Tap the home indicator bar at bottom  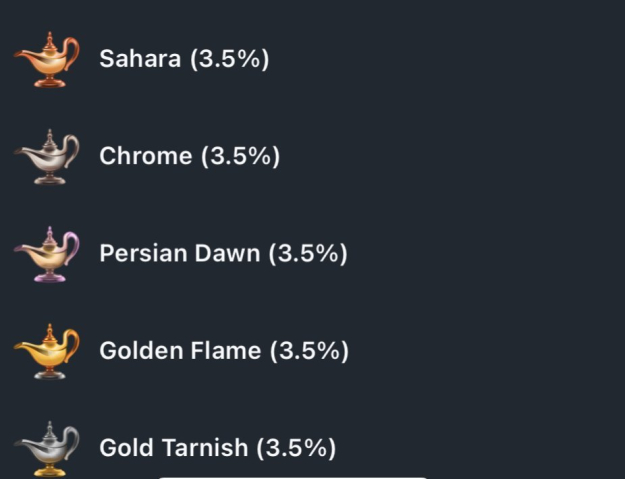(292, 476)
